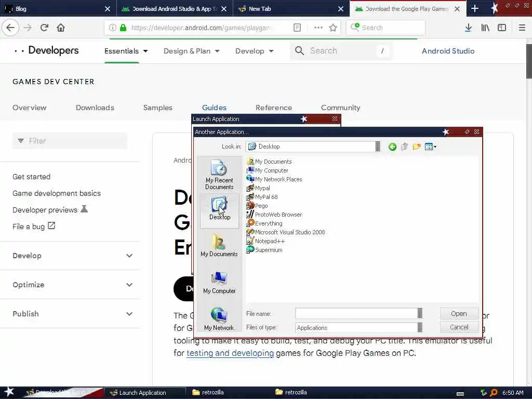
Task: Open the File name dropdown arrow
Action: coord(420,313)
